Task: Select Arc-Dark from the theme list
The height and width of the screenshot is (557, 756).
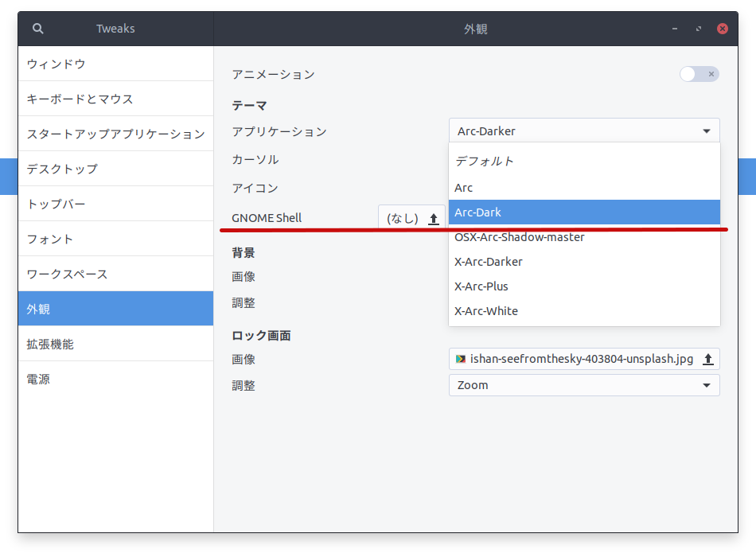Action: [584, 212]
